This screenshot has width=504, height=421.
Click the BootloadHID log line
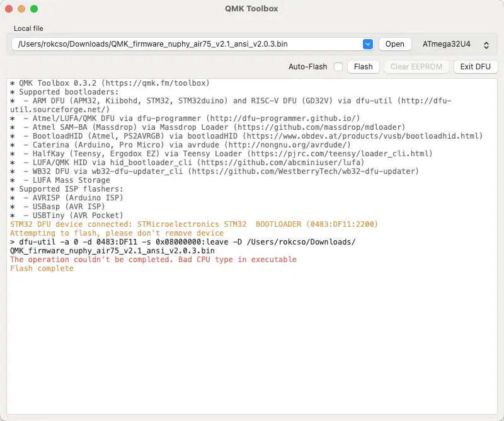246,136
